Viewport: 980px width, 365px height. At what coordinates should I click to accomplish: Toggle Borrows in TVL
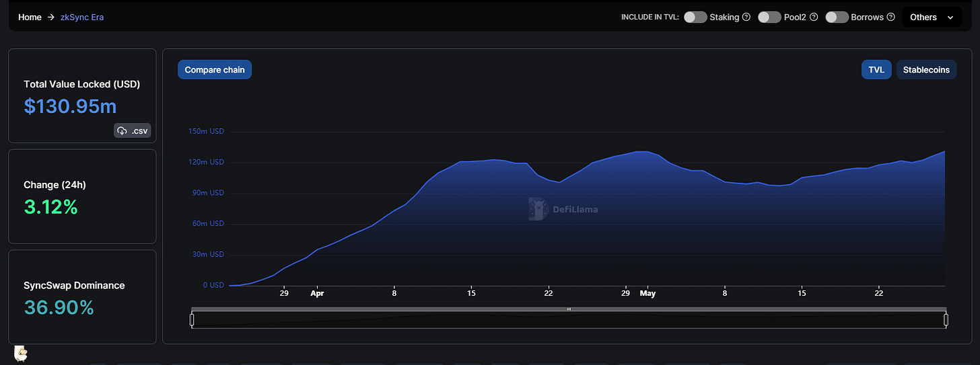tap(837, 17)
